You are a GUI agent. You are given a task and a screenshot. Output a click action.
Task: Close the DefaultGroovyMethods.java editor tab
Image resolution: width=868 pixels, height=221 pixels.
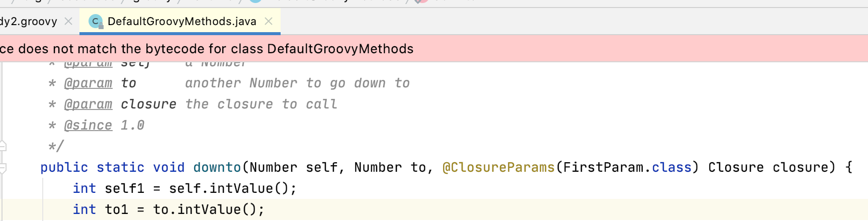pos(269,21)
